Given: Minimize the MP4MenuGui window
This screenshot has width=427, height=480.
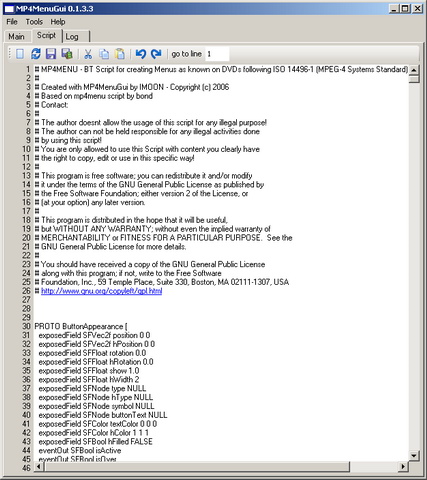Looking at the screenshot, I should (x=394, y=9).
